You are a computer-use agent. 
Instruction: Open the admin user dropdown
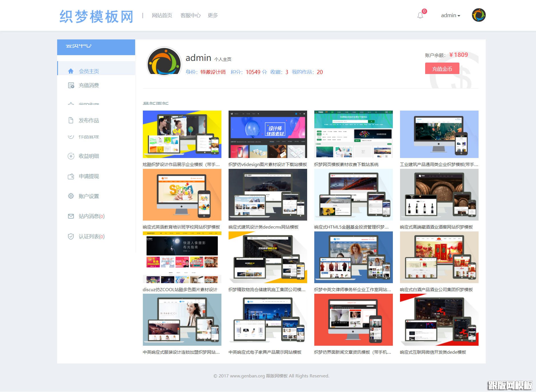coord(450,15)
